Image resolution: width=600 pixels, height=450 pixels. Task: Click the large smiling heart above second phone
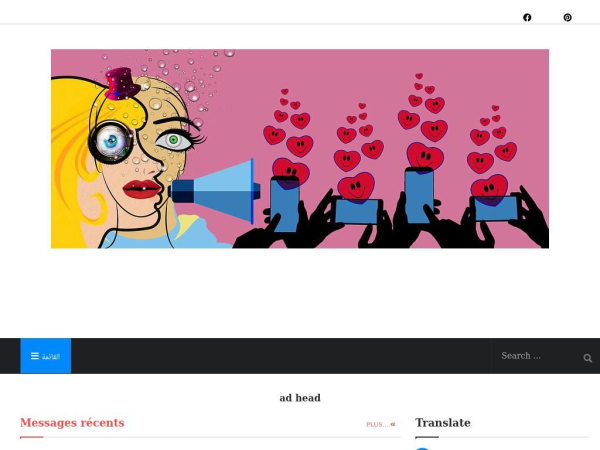[356, 186]
